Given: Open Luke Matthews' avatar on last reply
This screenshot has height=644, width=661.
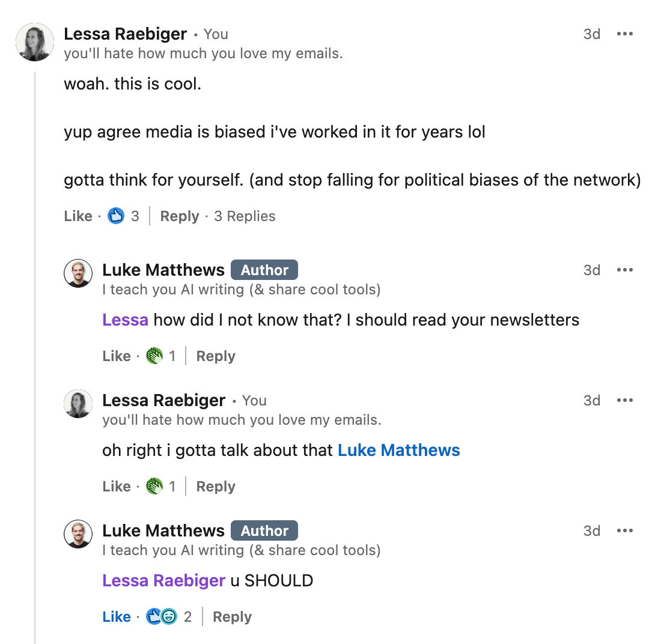Looking at the screenshot, I should (78, 534).
